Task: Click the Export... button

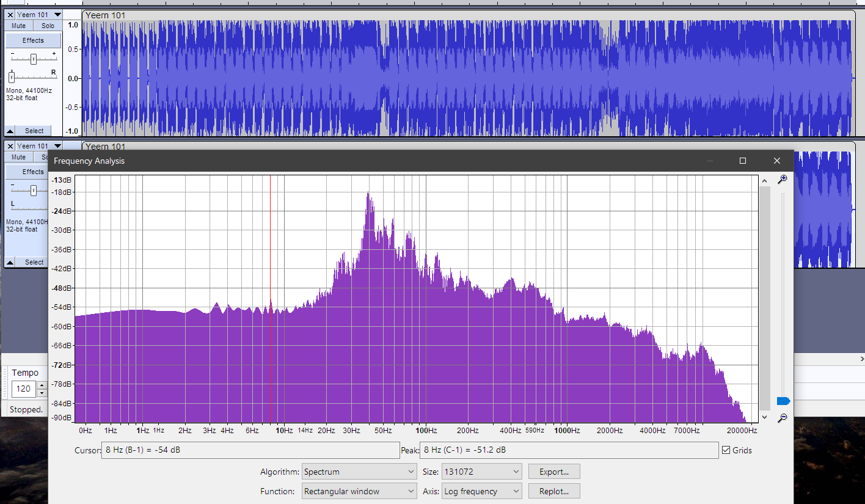Action: pyautogui.click(x=553, y=472)
